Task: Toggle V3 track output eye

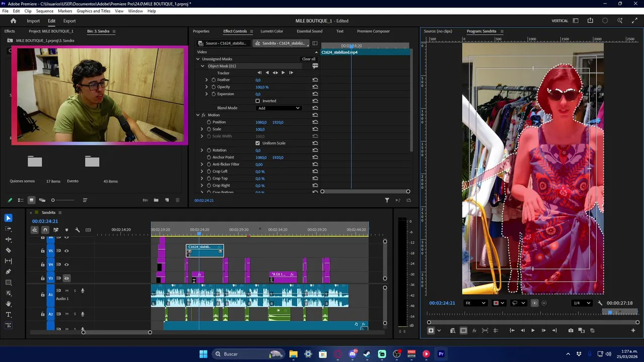Action: coord(66,278)
